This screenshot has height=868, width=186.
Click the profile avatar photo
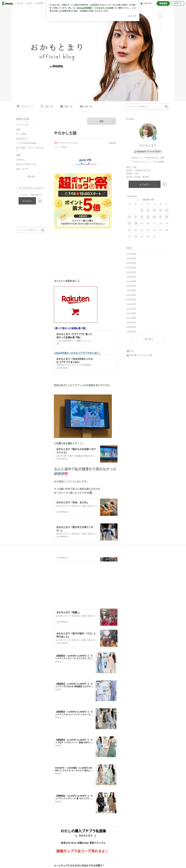148,132
